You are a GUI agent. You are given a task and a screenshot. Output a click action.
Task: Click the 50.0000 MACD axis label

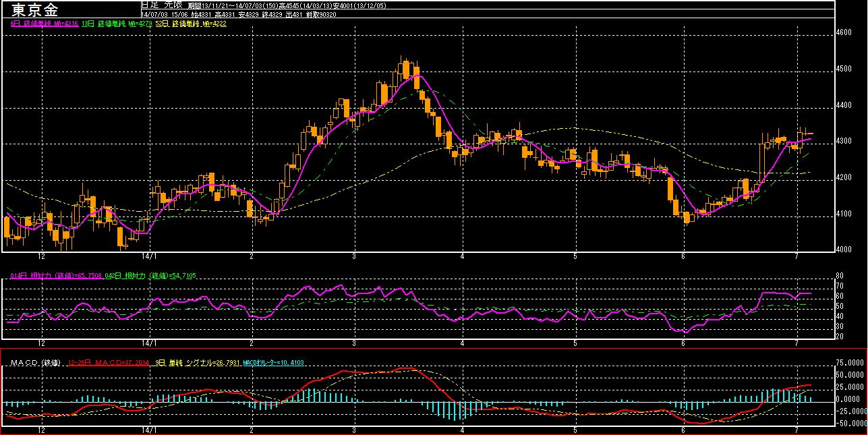(850, 374)
